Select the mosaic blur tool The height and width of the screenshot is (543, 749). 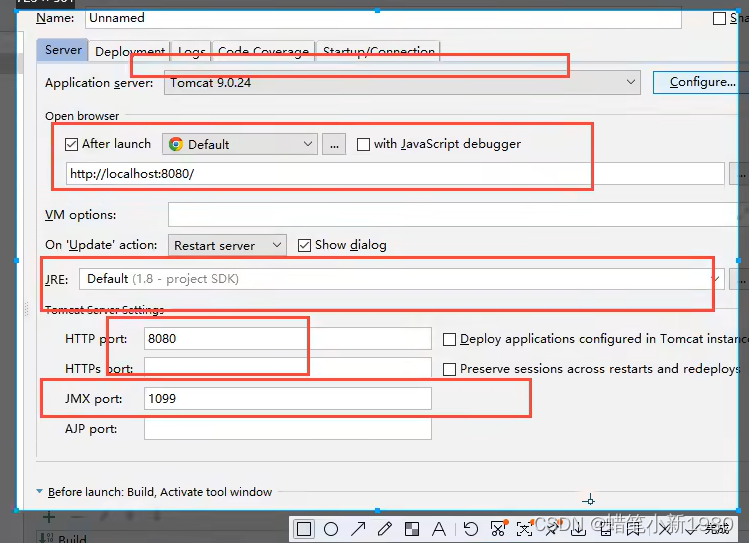coord(412,529)
